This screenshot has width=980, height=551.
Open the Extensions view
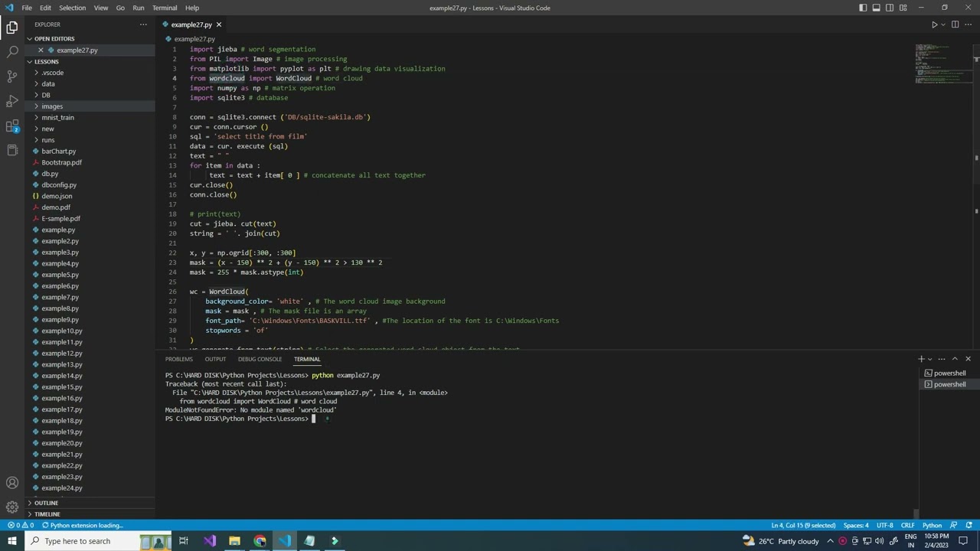pyautogui.click(x=12, y=126)
